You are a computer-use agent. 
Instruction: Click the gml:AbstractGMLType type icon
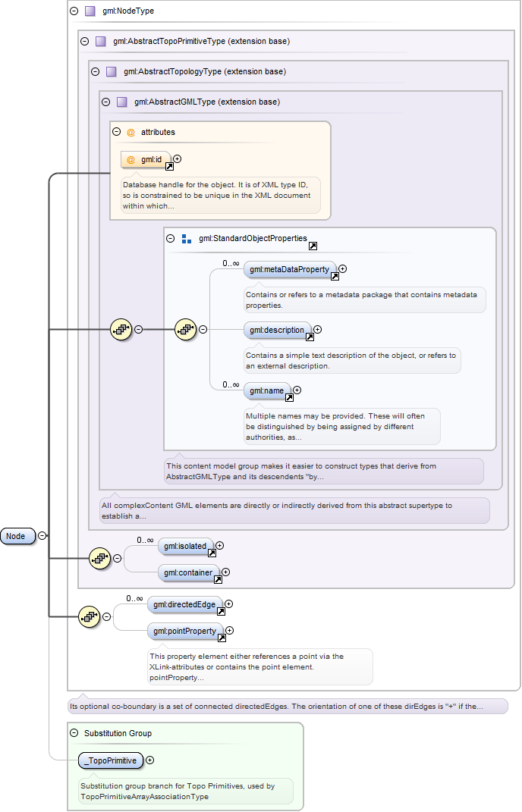[122, 102]
